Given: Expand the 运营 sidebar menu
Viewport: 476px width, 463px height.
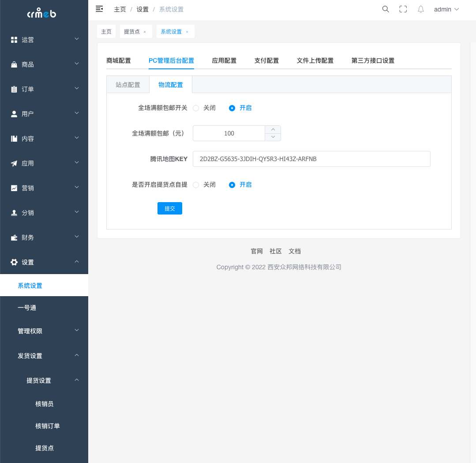Looking at the screenshot, I should [77, 39].
